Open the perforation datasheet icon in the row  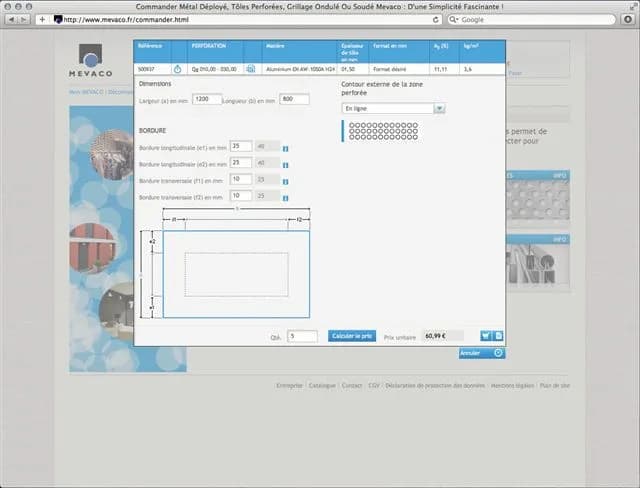click(x=251, y=69)
